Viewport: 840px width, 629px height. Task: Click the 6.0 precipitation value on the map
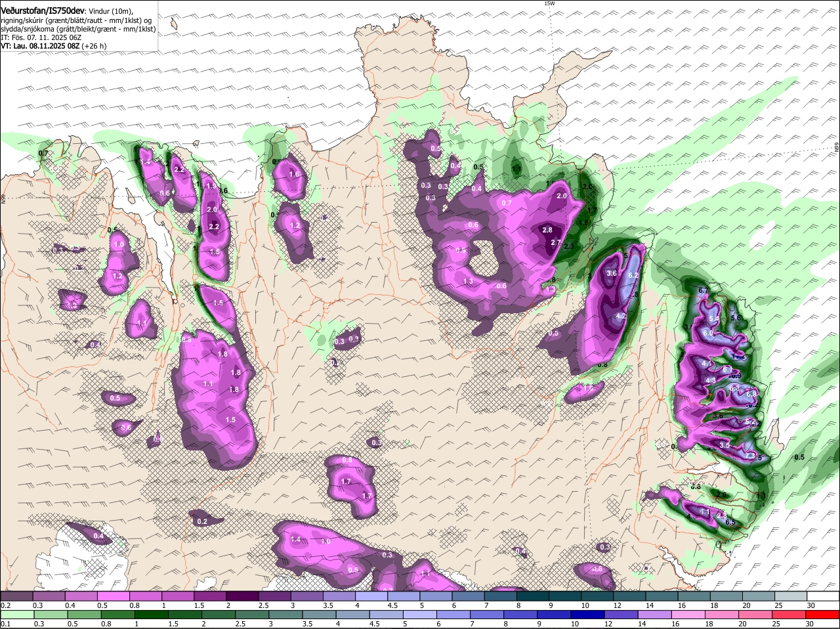tap(707, 334)
